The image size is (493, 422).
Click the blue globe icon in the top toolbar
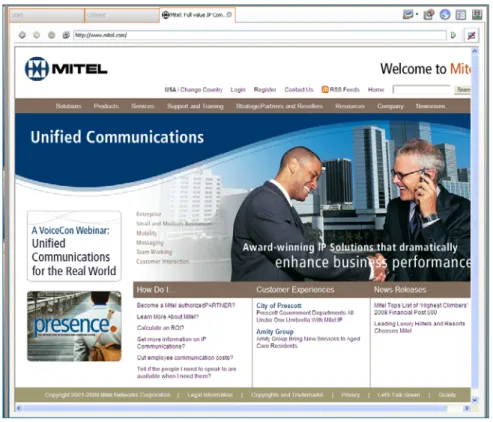click(x=445, y=15)
